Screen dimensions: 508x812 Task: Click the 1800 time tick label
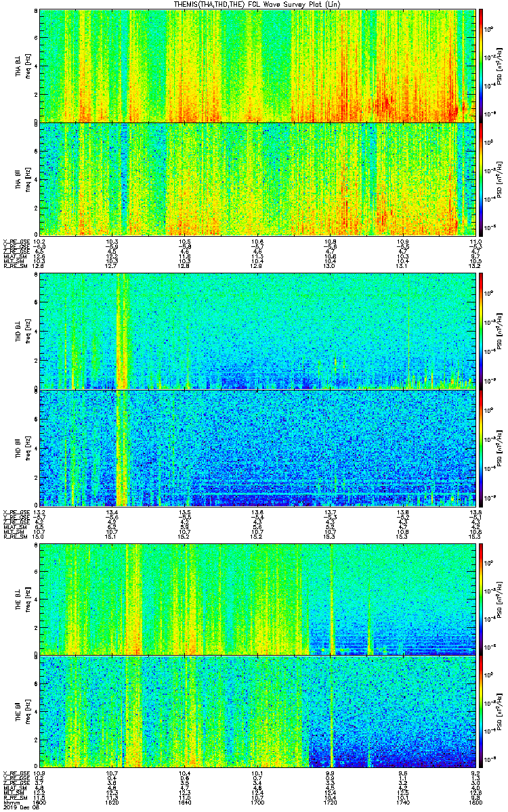(x=475, y=802)
